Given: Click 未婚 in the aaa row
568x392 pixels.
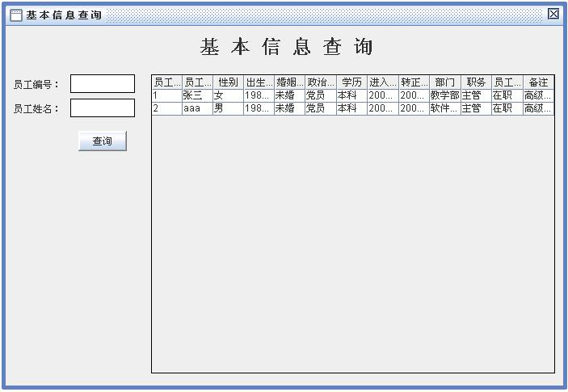Looking at the screenshot, I should point(290,108).
